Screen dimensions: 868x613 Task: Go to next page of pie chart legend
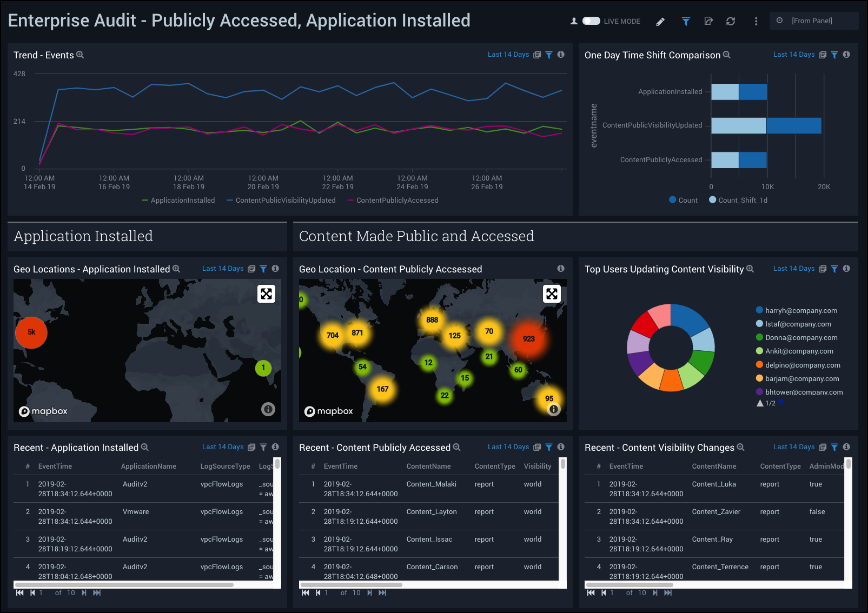781,403
